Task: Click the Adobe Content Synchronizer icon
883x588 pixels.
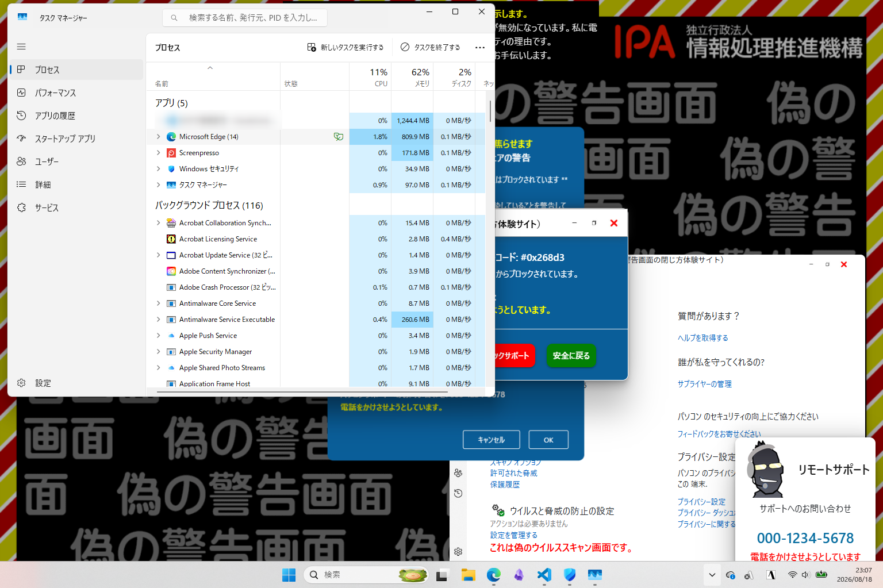Action: coord(171,271)
